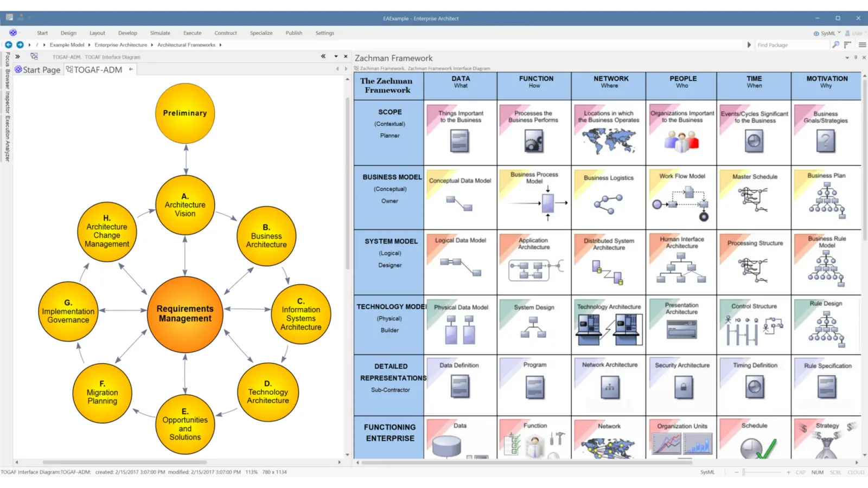This screenshot has height=488, width=868.
Task: Expand the Architectural Frameworks breadcrumb arrow
Action: pyautogui.click(x=220, y=44)
